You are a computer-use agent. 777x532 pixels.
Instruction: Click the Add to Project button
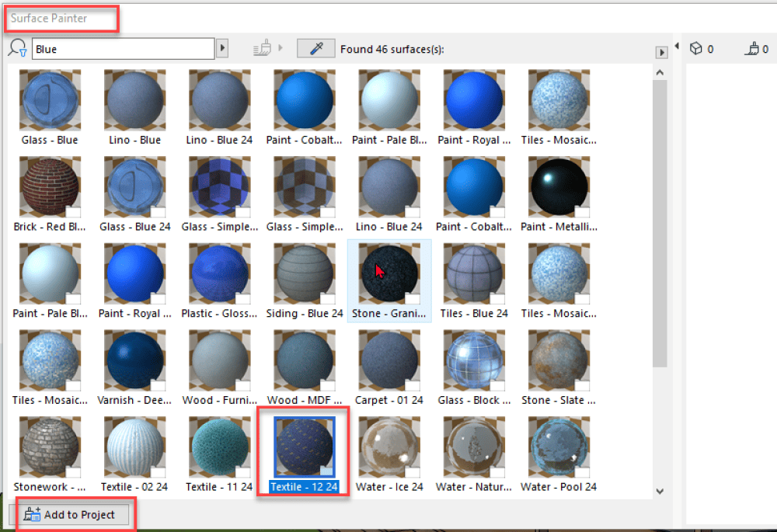pyautogui.click(x=71, y=514)
